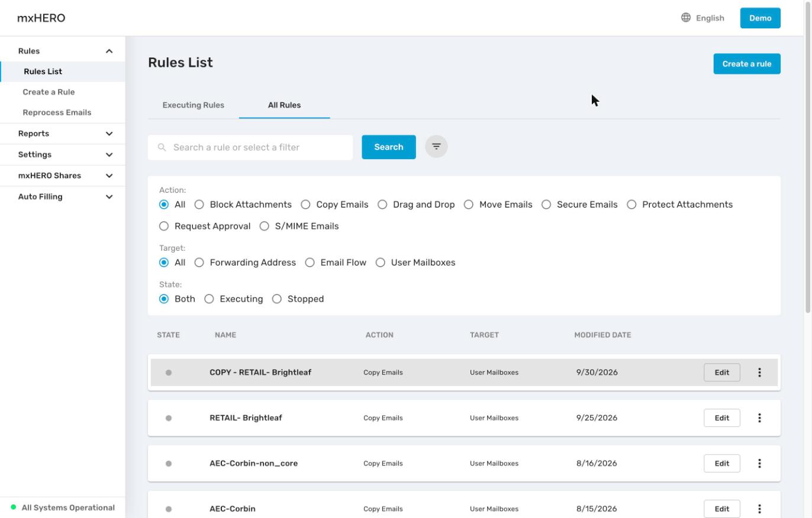Collapse the Rules sidebar section

[62, 51]
